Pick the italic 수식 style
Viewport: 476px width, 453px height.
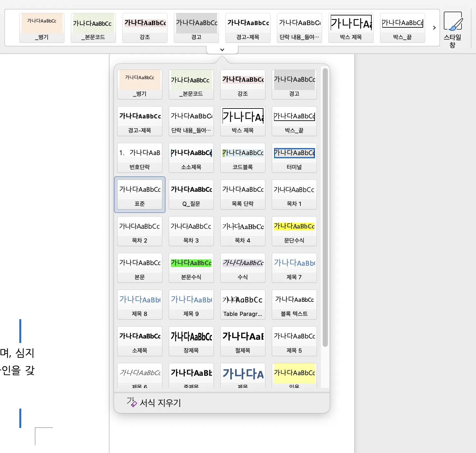[243, 268]
